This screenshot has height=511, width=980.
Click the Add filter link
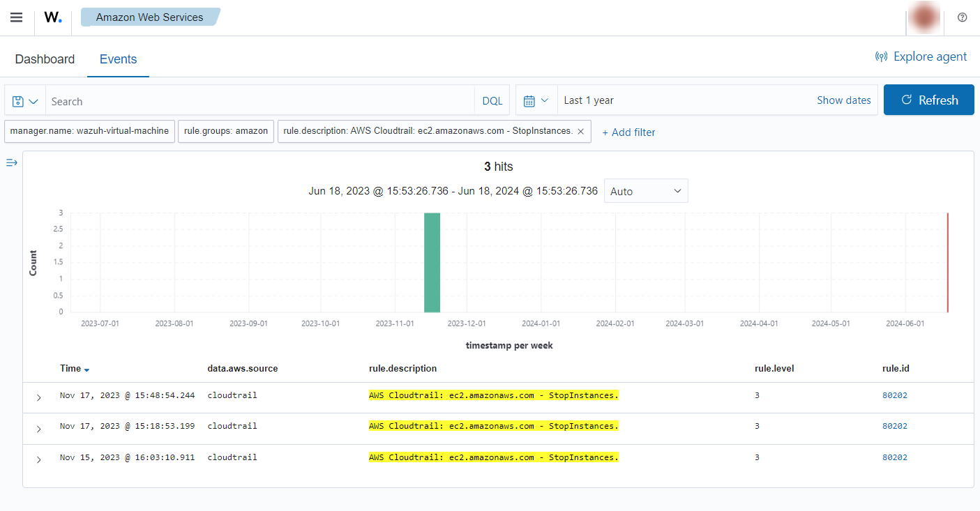point(628,132)
